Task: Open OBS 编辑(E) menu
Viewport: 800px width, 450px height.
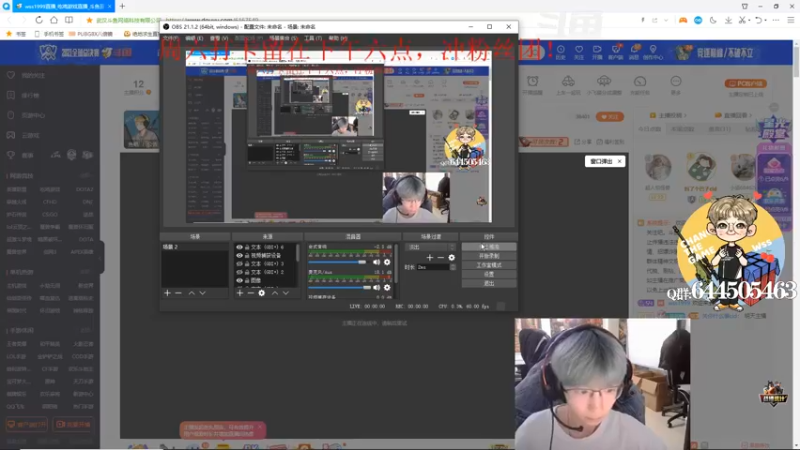Action: pos(194,38)
